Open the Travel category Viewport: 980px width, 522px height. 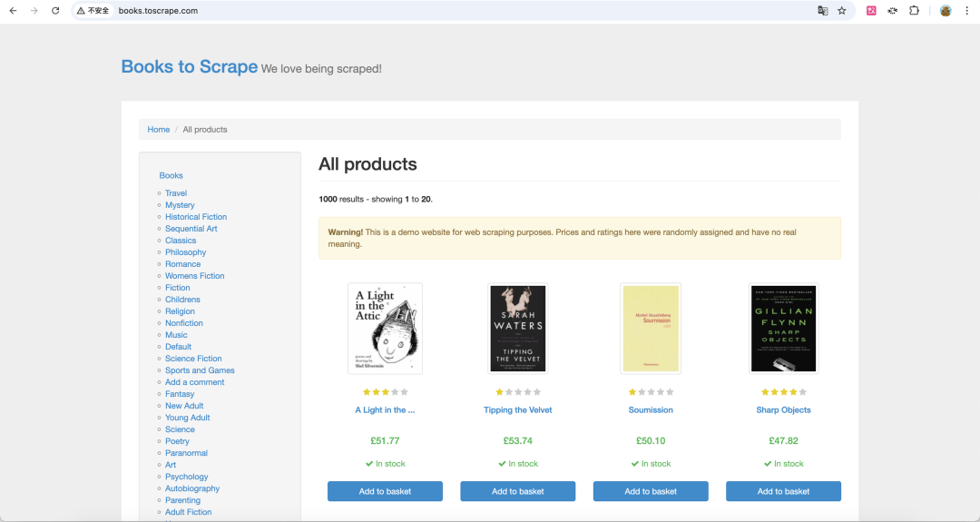176,193
